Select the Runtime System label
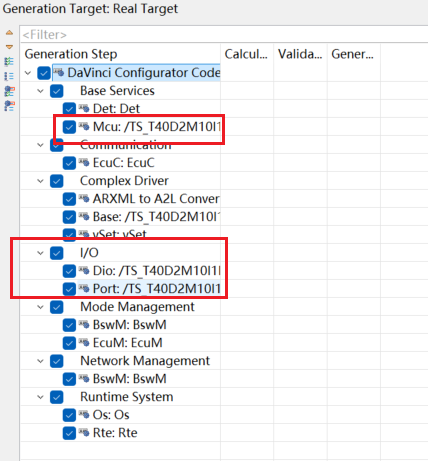This screenshot has width=428, height=461. (x=127, y=397)
